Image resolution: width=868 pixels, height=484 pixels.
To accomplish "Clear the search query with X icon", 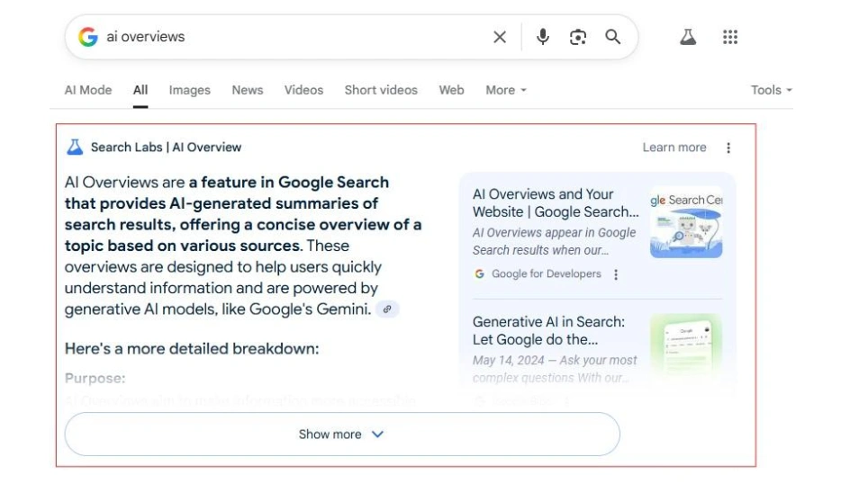I will [x=500, y=37].
